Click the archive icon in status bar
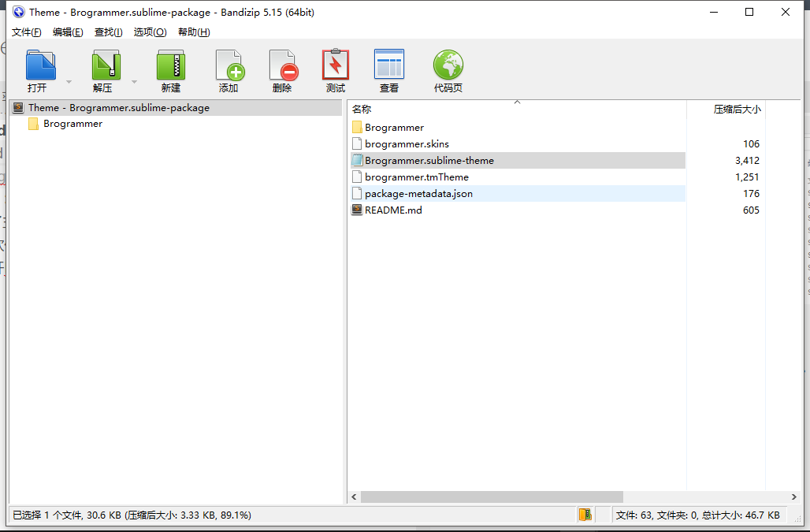The image size is (810, 532). coord(585,515)
